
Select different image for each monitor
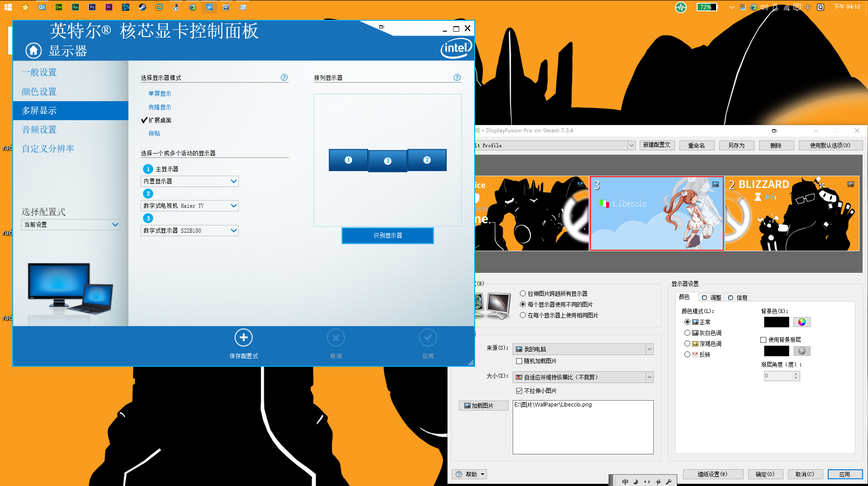[523, 304]
